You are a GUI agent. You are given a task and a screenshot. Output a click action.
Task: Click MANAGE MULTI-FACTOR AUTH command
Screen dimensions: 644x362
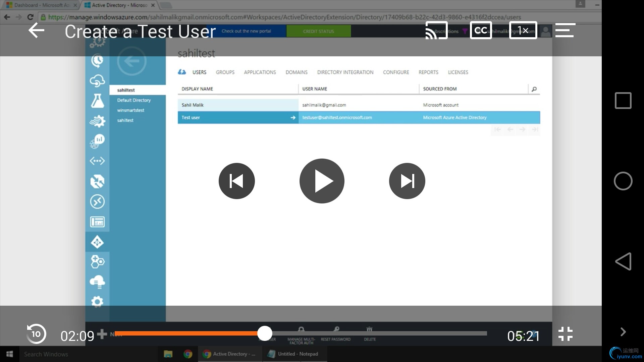(x=301, y=336)
